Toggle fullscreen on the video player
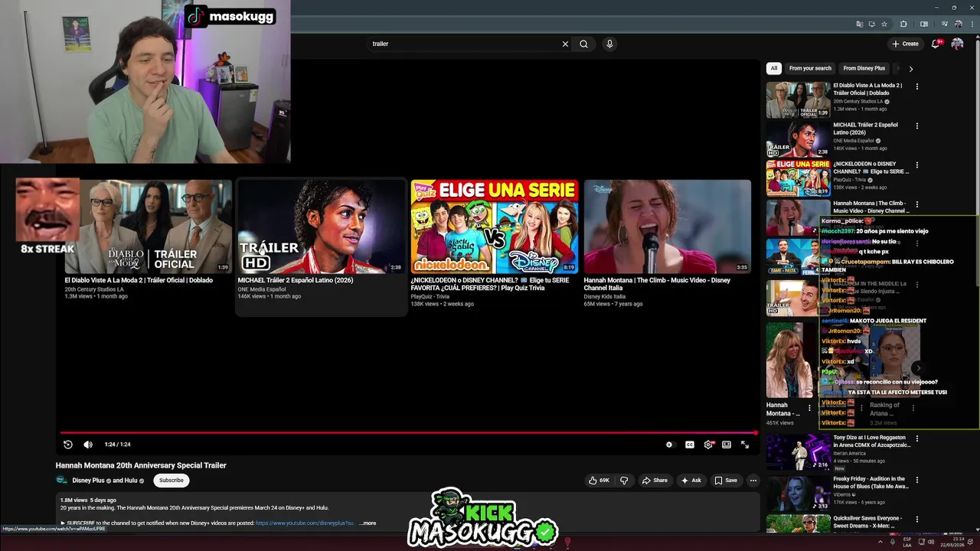The height and width of the screenshot is (551, 980). click(x=745, y=445)
